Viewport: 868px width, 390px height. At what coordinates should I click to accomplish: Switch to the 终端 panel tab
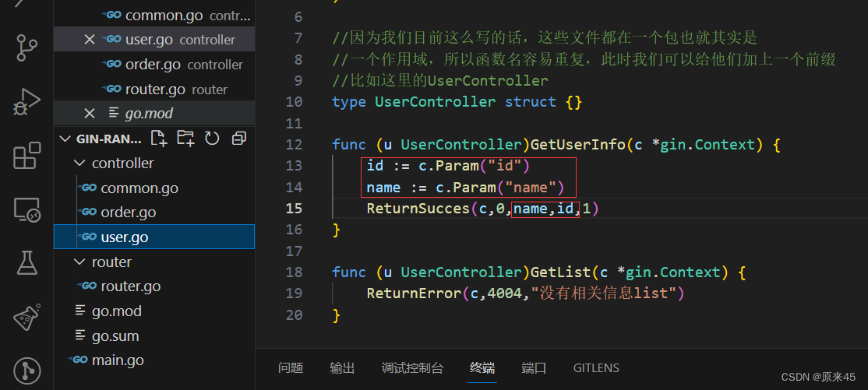pyautogui.click(x=482, y=368)
